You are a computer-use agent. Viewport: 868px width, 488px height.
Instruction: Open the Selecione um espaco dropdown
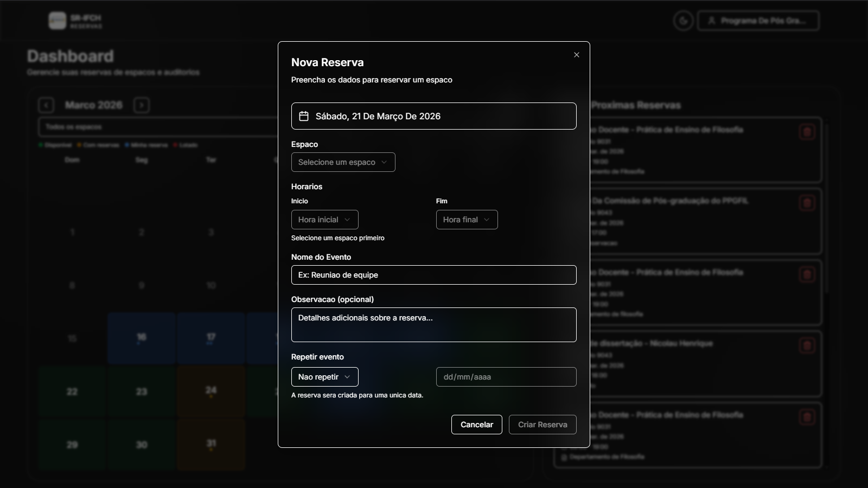[343, 162]
